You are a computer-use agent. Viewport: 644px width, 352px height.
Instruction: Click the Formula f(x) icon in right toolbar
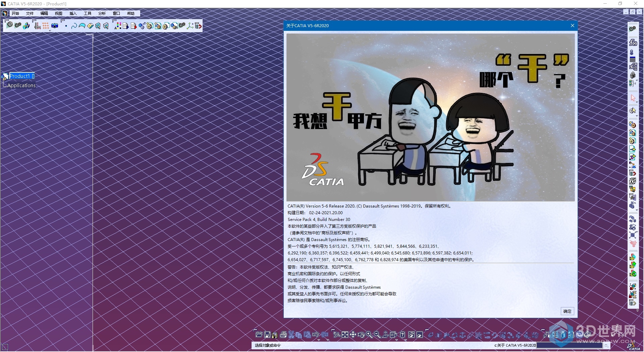(633, 43)
